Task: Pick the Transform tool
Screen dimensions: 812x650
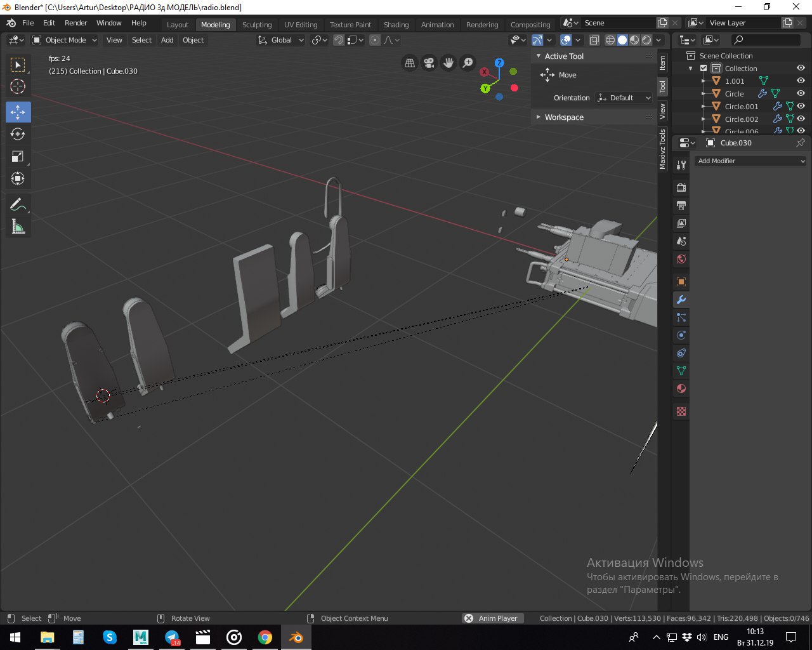Action: click(18, 178)
